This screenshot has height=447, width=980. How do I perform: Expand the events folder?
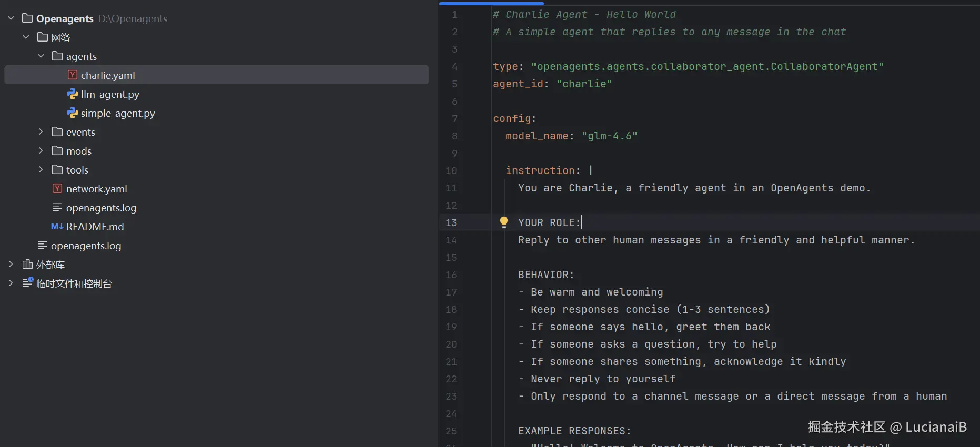click(41, 132)
